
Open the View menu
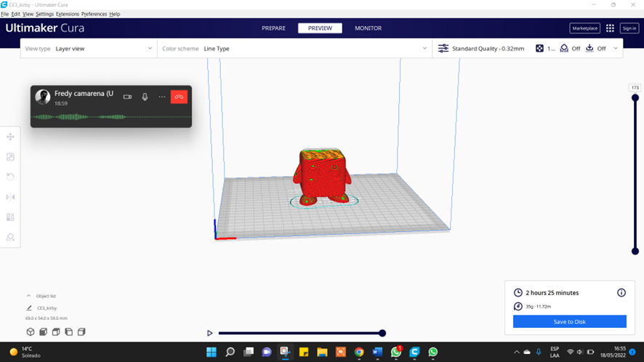(28, 14)
